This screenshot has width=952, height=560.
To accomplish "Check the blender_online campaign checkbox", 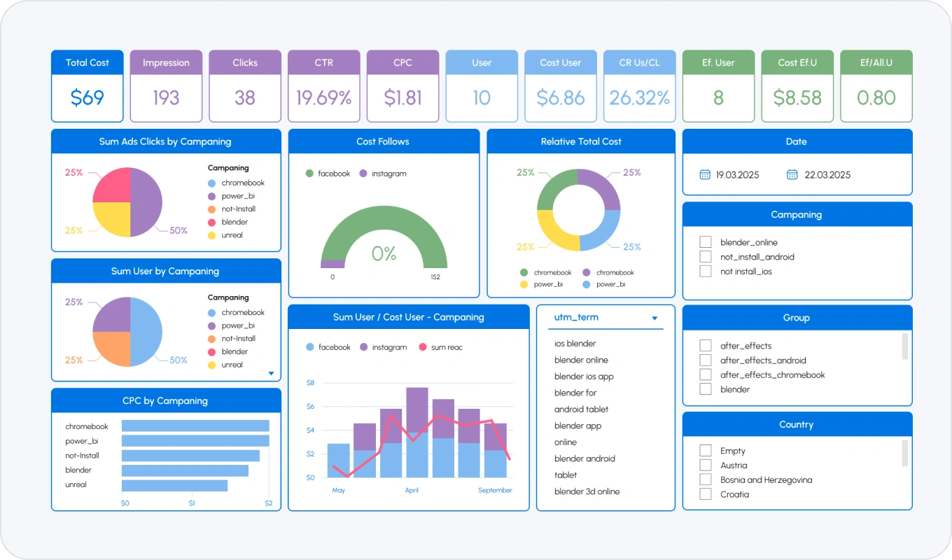I will [x=706, y=242].
